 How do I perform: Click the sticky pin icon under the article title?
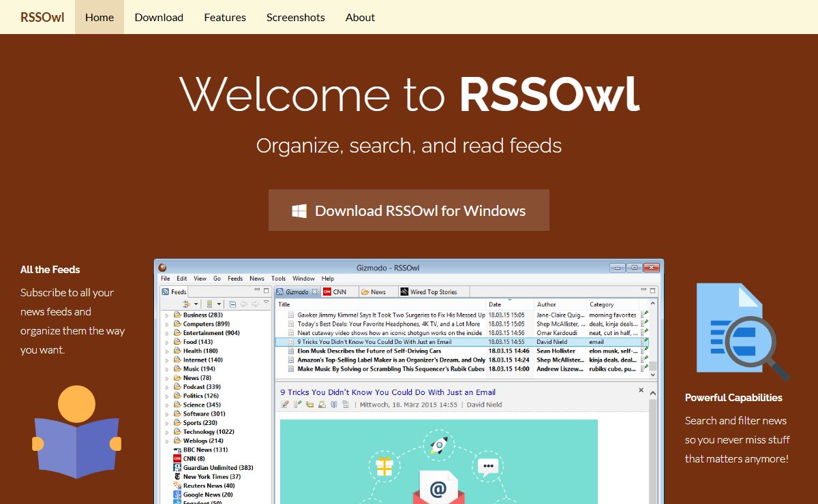pyautogui.click(x=298, y=405)
